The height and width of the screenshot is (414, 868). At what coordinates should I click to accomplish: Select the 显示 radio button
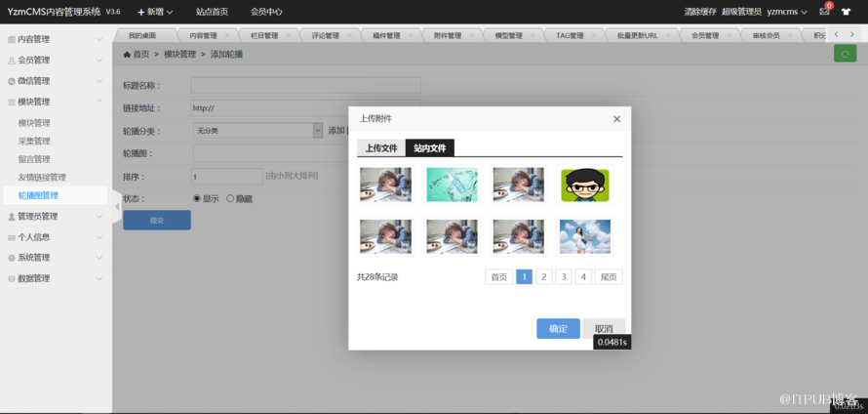(196, 198)
